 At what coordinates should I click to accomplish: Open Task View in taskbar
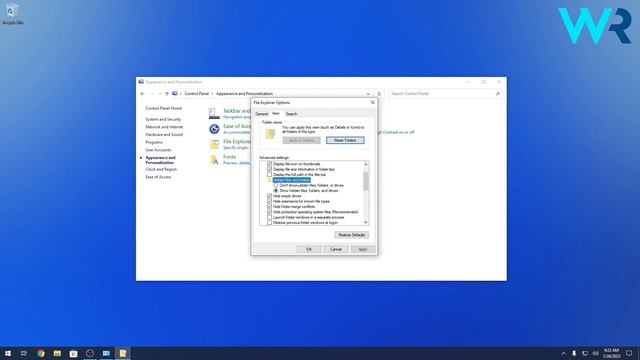click(24, 353)
